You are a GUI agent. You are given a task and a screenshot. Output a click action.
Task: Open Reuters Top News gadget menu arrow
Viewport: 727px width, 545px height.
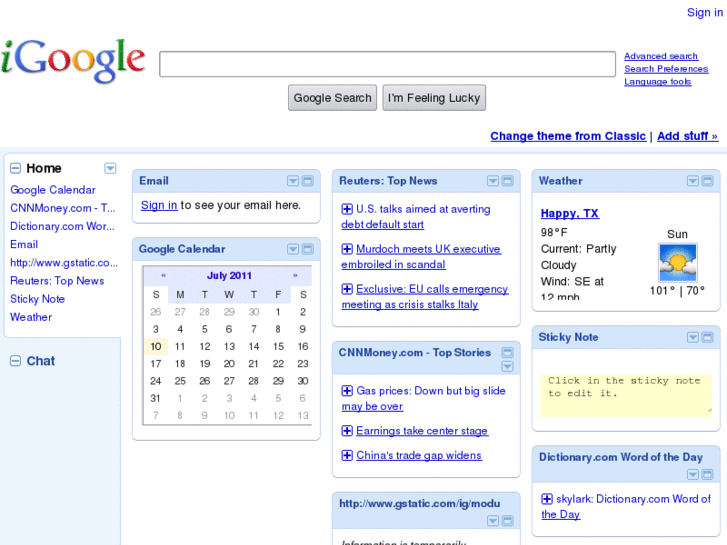(x=493, y=181)
